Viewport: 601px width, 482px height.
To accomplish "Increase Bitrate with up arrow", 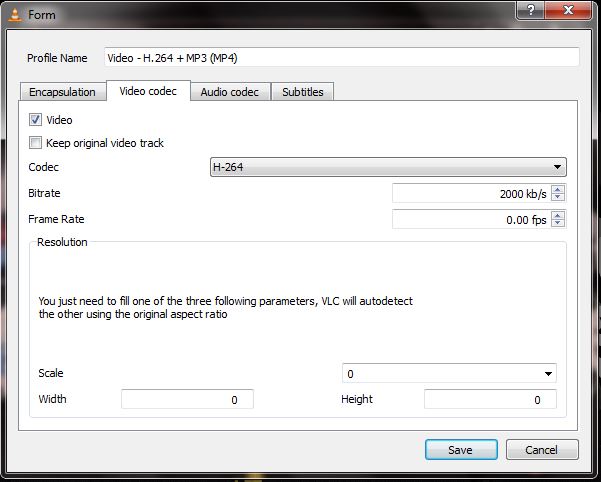I will pos(558,189).
